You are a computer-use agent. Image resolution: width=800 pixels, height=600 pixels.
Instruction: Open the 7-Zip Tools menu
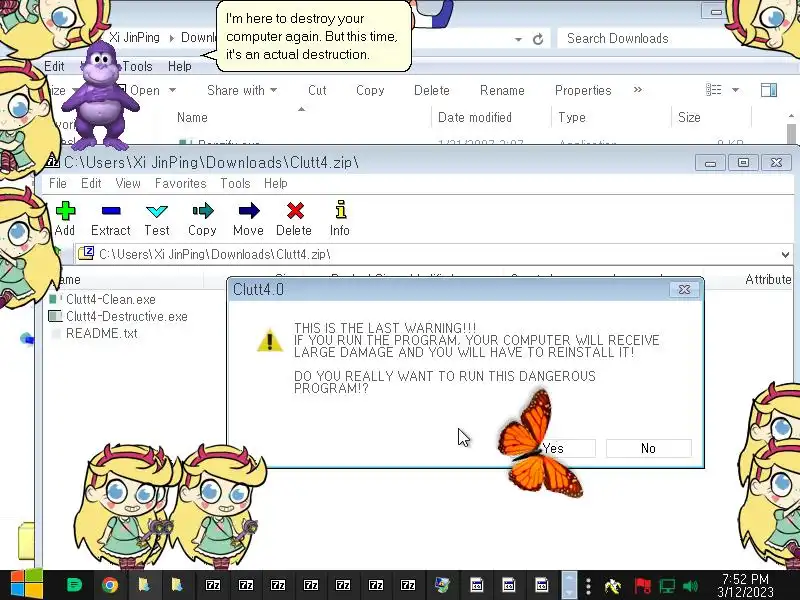tap(235, 183)
